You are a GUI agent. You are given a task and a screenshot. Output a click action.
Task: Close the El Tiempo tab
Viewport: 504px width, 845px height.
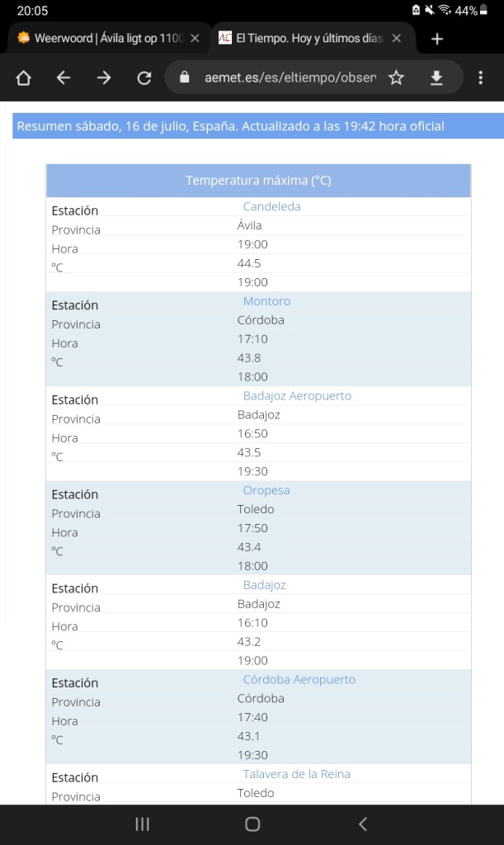(397, 38)
